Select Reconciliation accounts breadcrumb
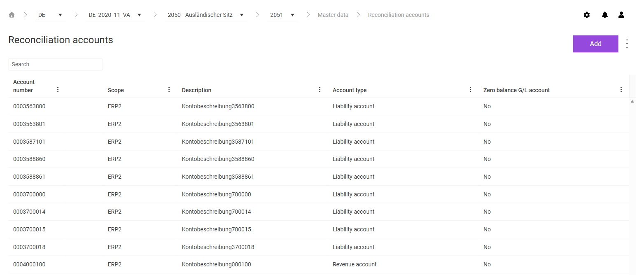The width and height of the screenshot is (644, 275). coord(399,15)
